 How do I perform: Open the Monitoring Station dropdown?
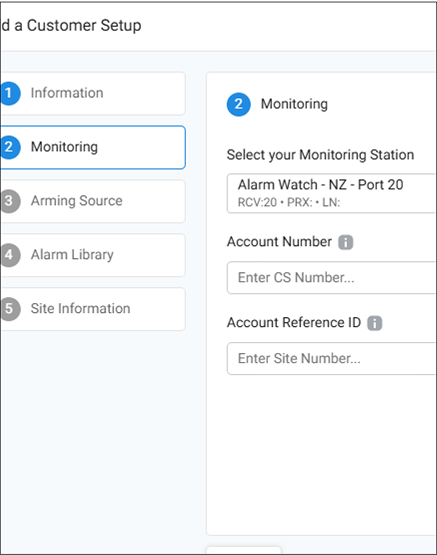(x=331, y=193)
